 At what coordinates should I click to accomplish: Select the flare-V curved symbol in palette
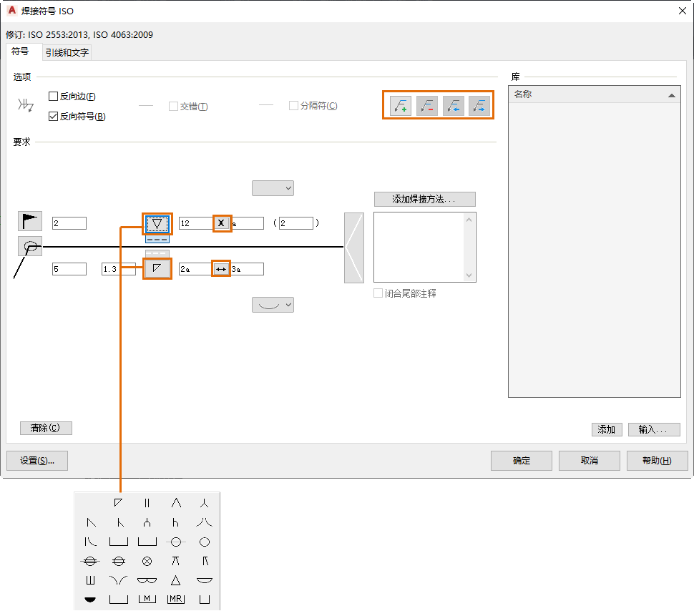pos(204,522)
